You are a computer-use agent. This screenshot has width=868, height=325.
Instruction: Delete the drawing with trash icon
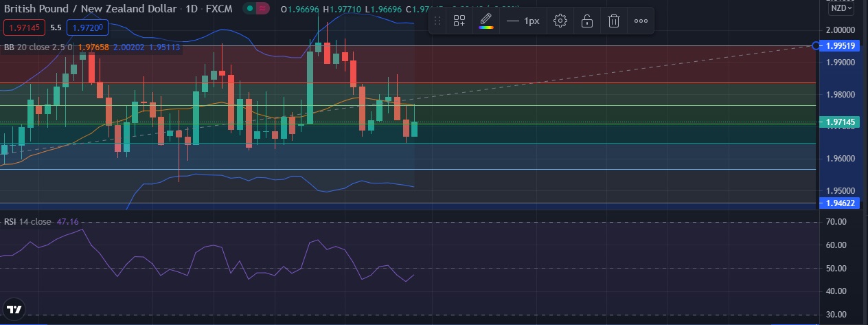click(x=614, y=21)
